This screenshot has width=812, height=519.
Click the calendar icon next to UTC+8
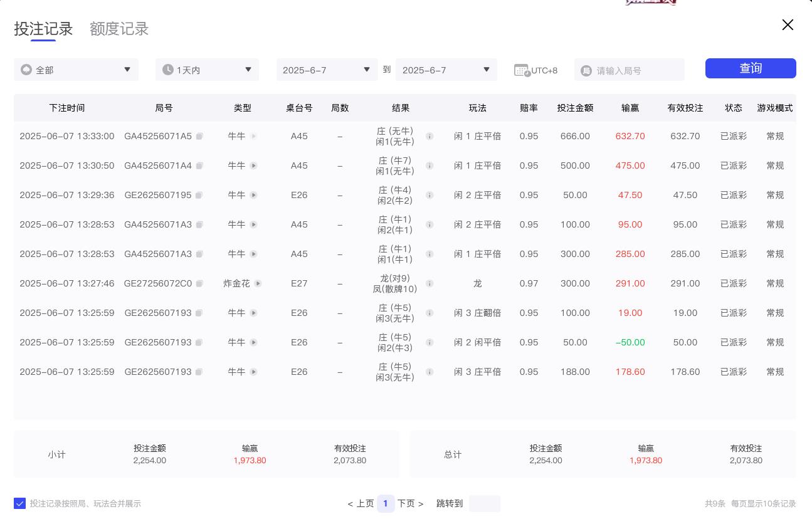click(x=522, y=70)
